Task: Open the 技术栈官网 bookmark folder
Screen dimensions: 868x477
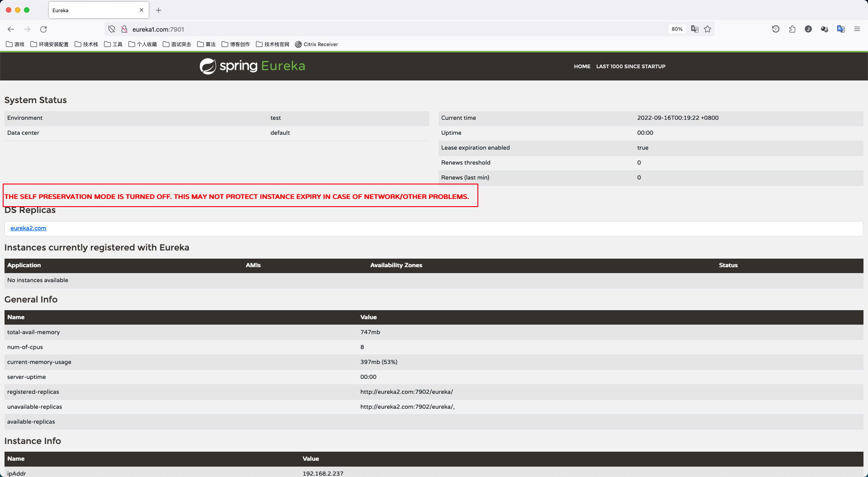Action: [273, 44]
